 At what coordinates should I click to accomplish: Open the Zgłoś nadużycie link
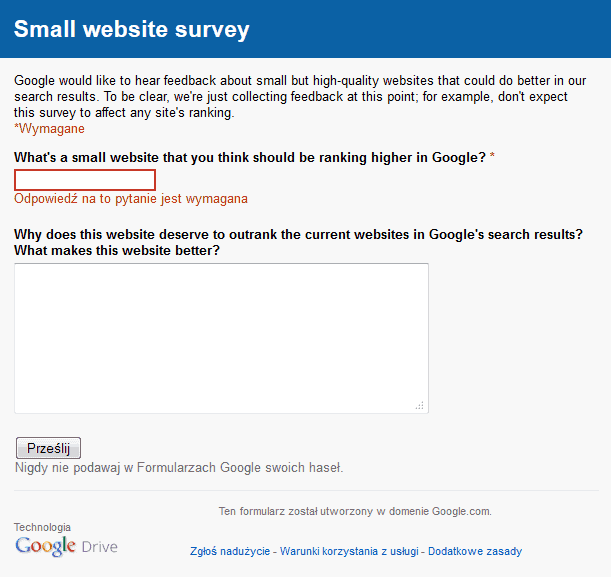[x=230, y=551]
